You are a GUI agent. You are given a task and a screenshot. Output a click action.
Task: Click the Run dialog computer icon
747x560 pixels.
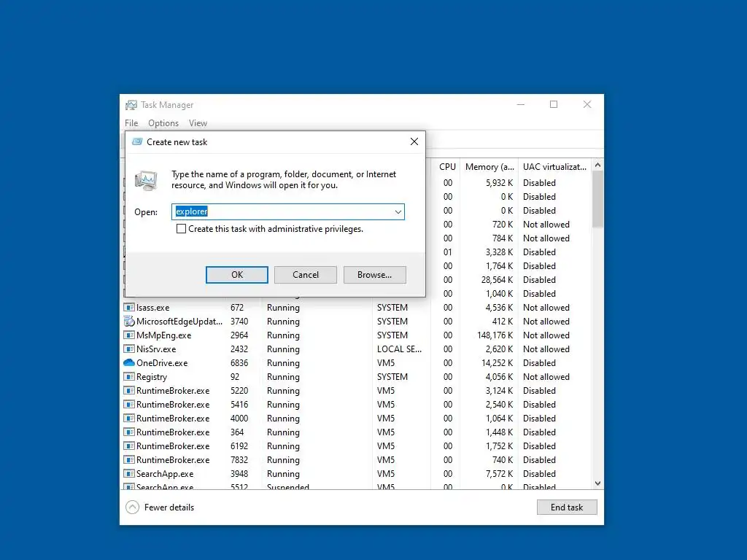click(146, 181)
